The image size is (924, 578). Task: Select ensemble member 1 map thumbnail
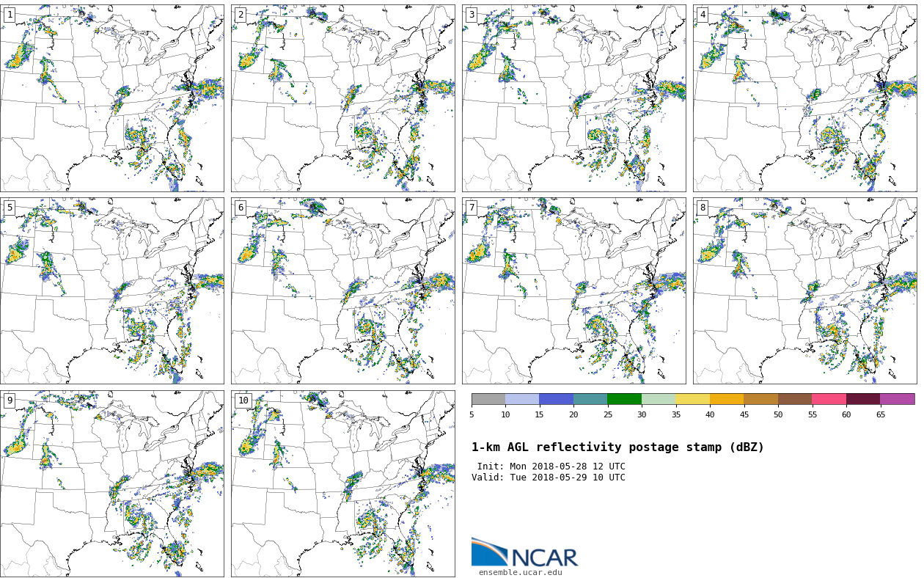[112, 98]
